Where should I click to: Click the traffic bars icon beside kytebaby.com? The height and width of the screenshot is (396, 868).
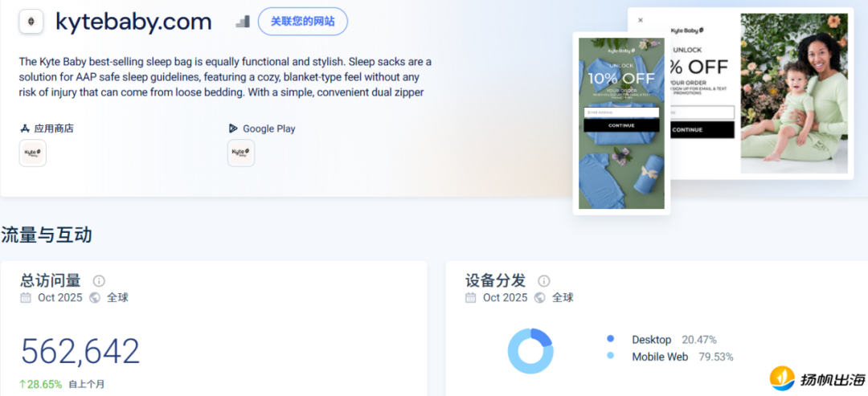[x=243, y=22]
